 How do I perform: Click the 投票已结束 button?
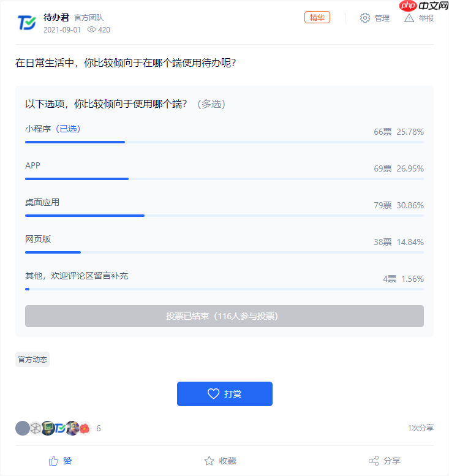coord(224,316)
